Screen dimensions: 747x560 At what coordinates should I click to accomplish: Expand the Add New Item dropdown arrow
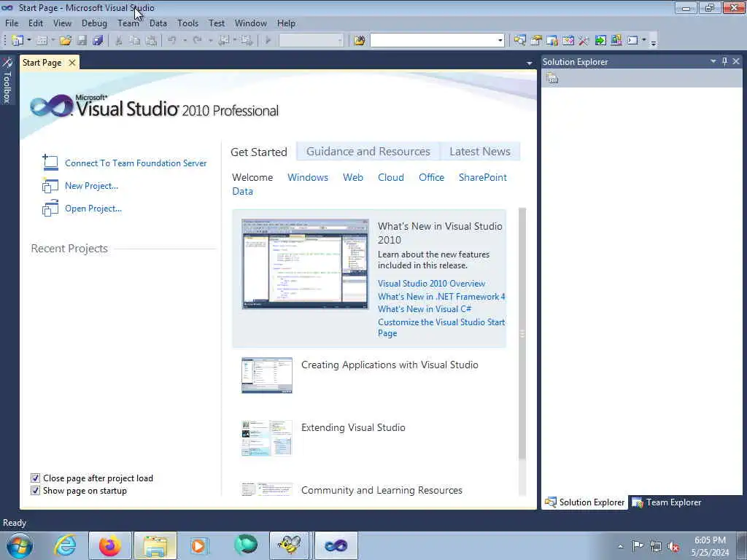click(53, 41)
